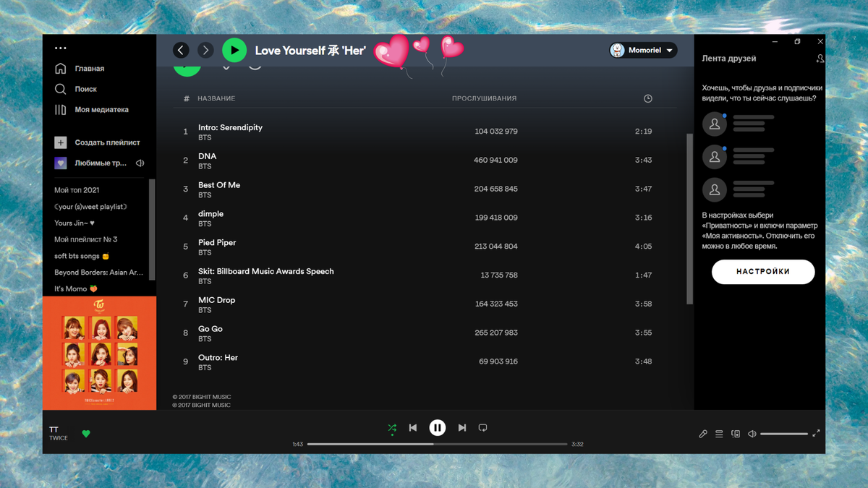Enable repeat mode
This screenshot has height=488, width=868.
[x=482, y=428]
